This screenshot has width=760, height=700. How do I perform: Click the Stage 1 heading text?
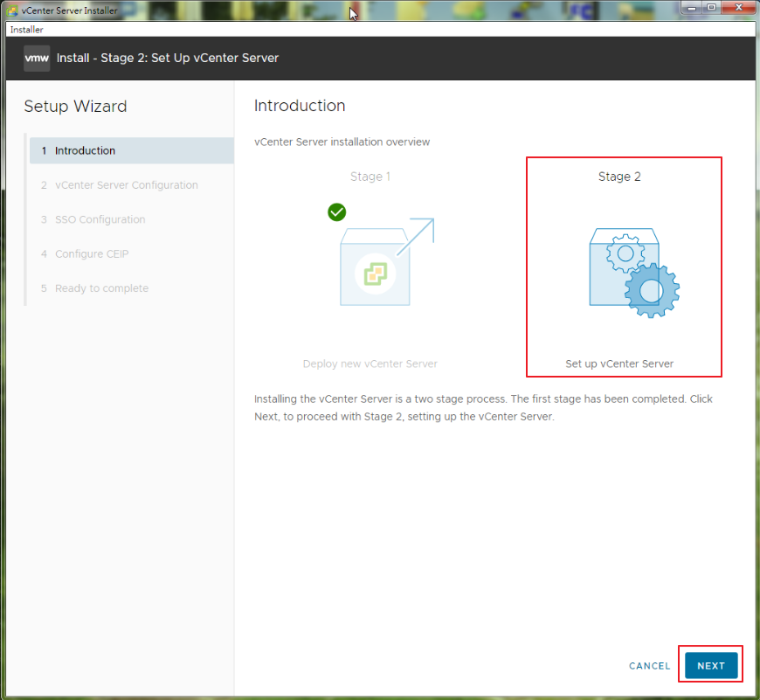coord(370,177)
